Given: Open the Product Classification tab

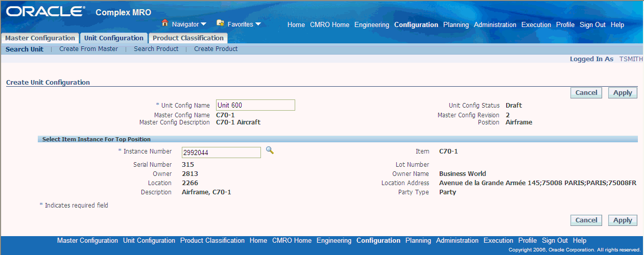Looking at the screenshot, I should (188, 38).
